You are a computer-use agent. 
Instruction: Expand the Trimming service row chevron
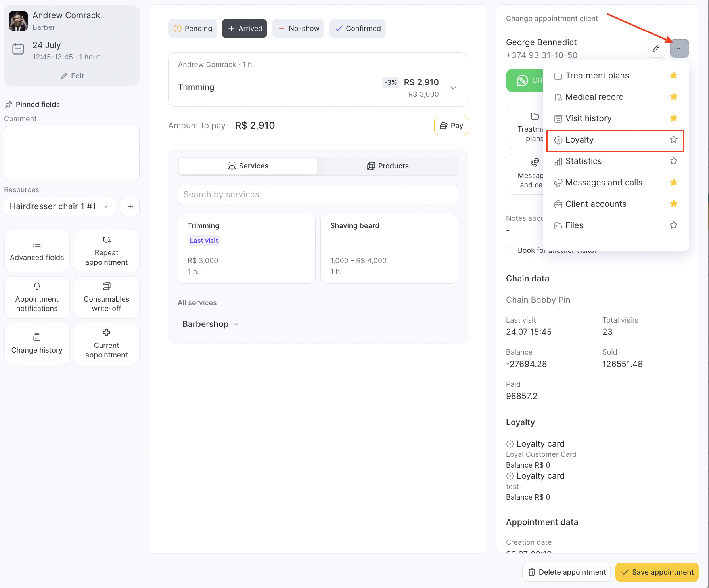(453, 88)
